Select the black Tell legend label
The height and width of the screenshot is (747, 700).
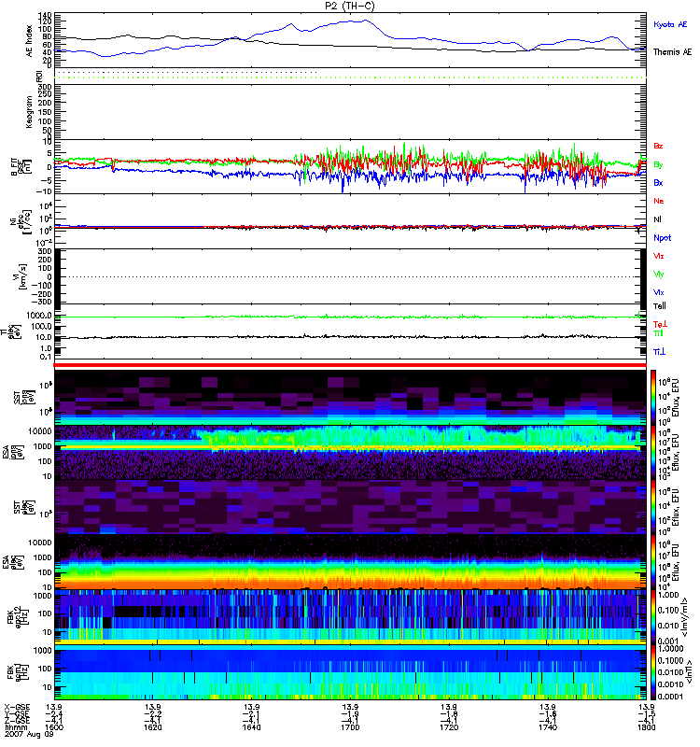tap(660, 306)
